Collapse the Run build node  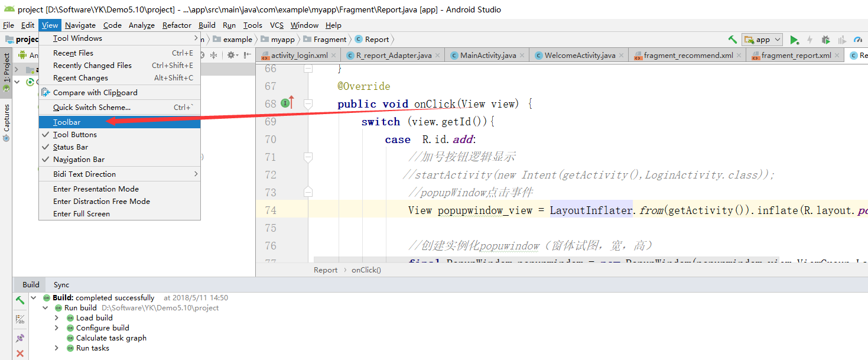pyautogui.click(x=45, y=307)
